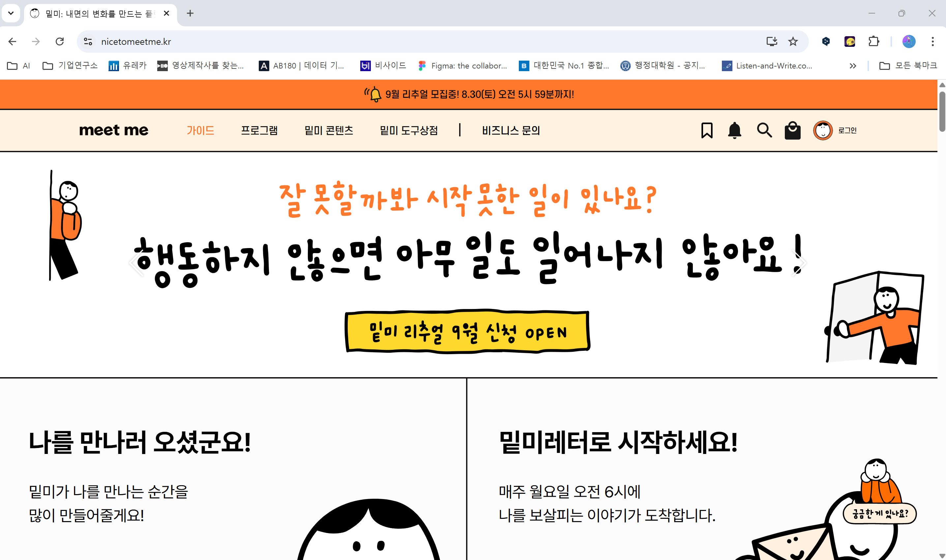Click the install app icon in the address bar

click(772, 42)
